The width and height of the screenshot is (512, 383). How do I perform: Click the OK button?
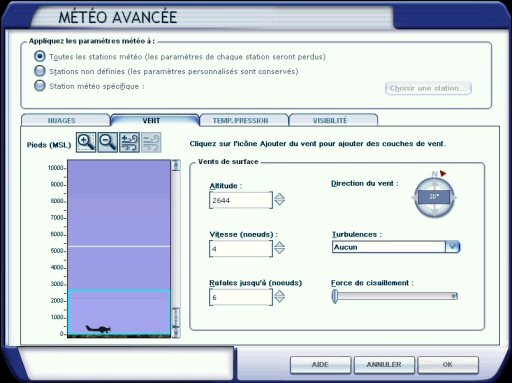(448, 365)
